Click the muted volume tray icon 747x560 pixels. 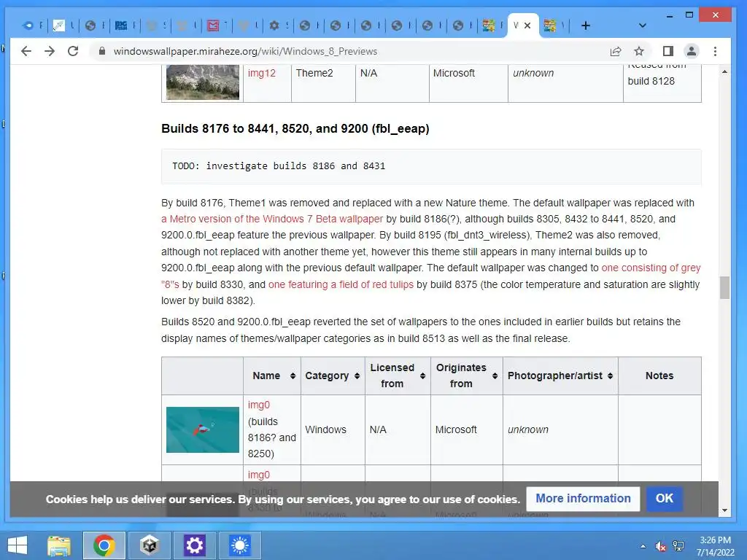(661, 546)
